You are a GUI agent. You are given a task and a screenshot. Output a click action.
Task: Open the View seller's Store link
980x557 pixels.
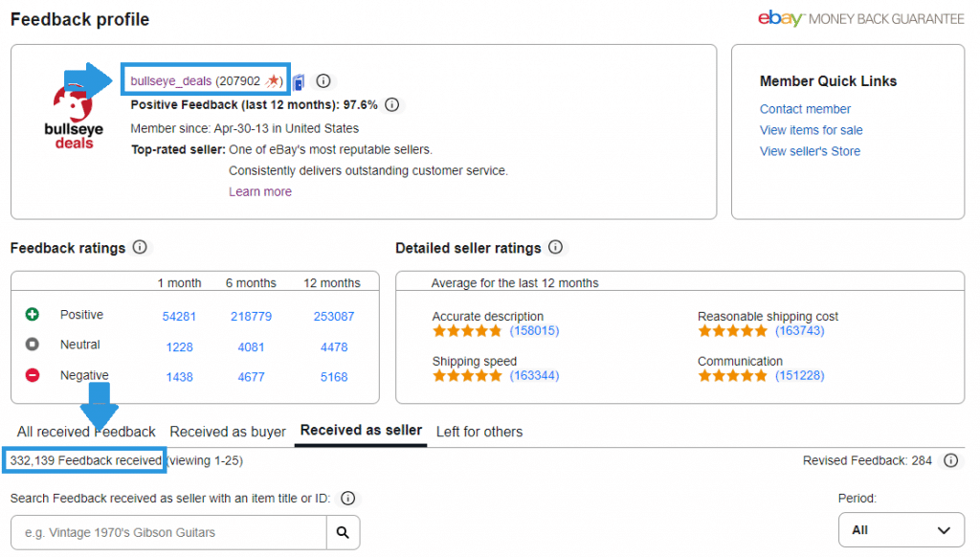coord(810,151)
